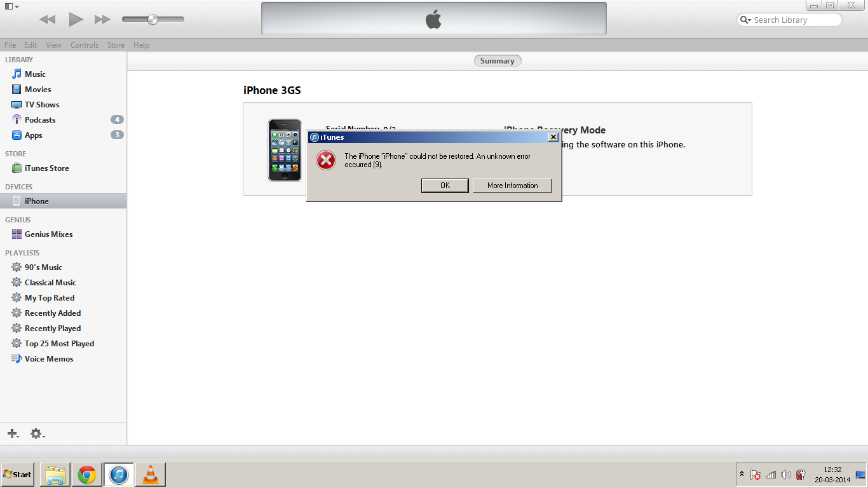Image resolution: width=868 pixels, height=488 pixels.
Task: Launch Google Chrome from the taskbar
Action: pos(87,475)
